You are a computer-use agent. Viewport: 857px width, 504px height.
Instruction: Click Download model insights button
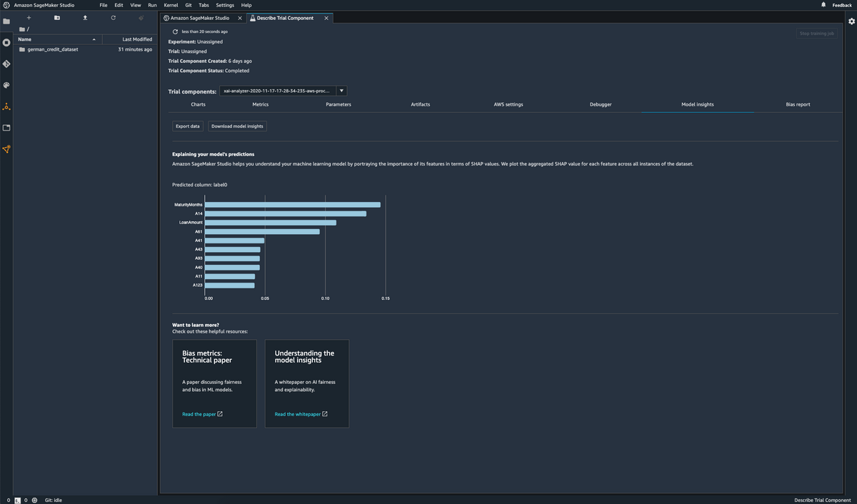tap(237, 126)
